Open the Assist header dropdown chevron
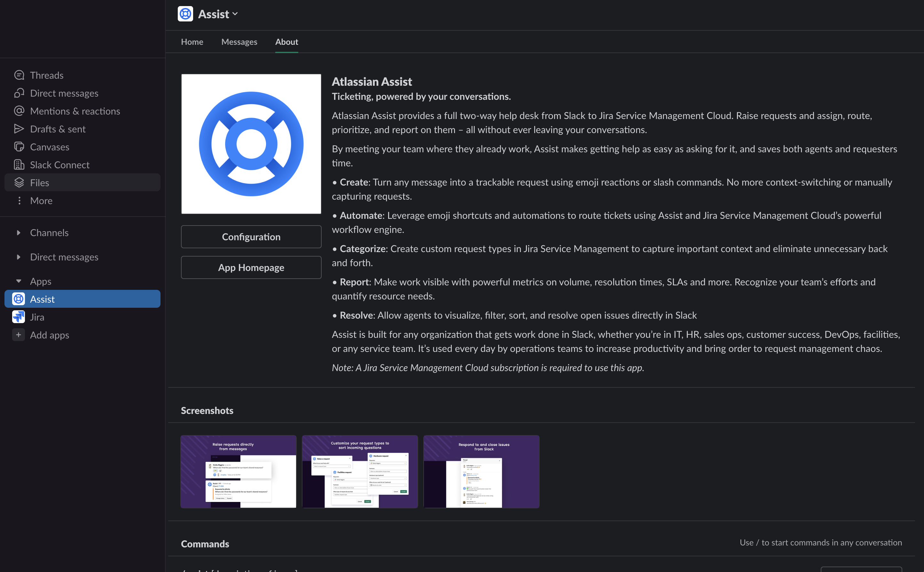The width and height of the screenshot is (924, 572). [x=235, y=14]
